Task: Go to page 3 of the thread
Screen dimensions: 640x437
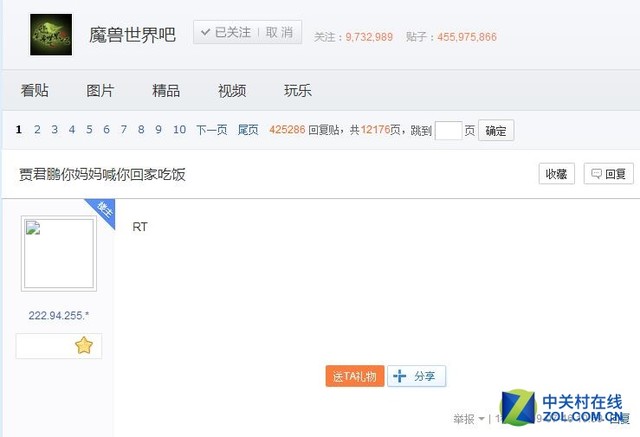Action: [x=54, y=130]
